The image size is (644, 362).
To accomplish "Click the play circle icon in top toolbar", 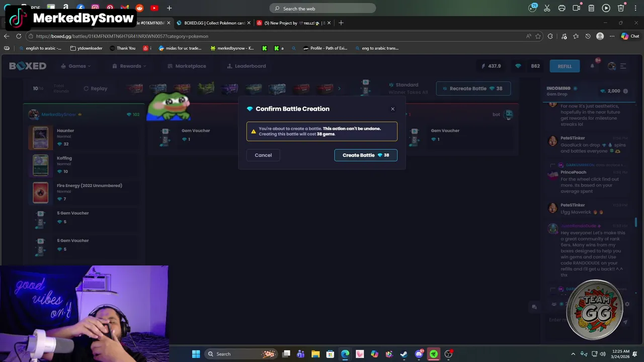I will tap(606, 8).
